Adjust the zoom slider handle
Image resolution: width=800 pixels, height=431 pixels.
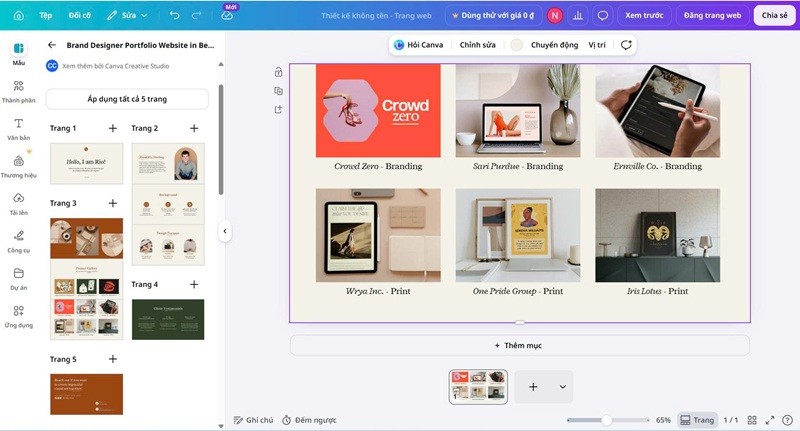click(606, 420)
